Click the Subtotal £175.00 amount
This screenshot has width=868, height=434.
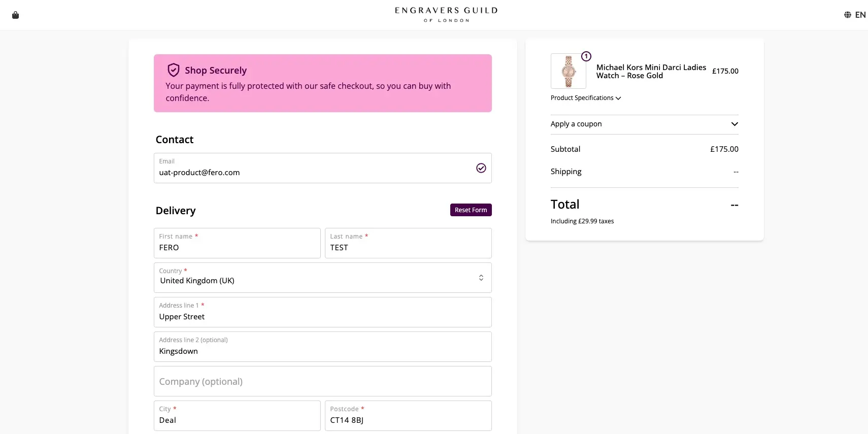[724, 149]
